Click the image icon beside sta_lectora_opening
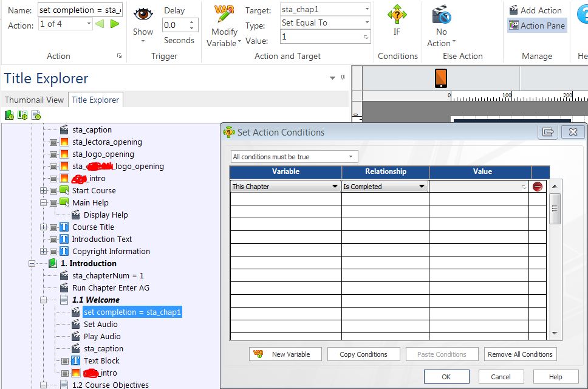Image resolution: width=588 pixels, height=389 pixels. tap(64, 142)
